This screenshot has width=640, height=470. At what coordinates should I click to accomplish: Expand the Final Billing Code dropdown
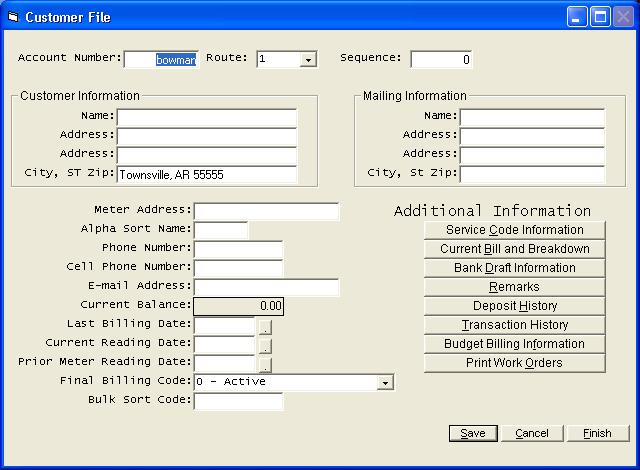(x=385, y=382)
